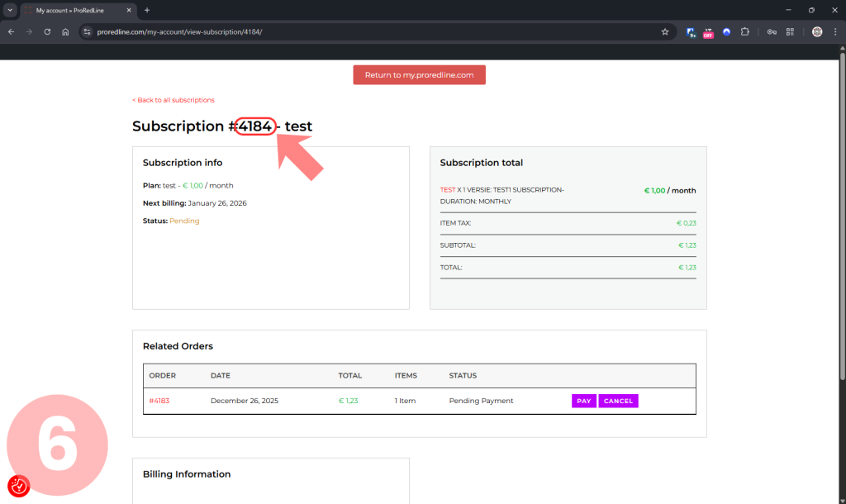This screenshot has width=846, height=504.
Task: Open the password manager key icon
Action: [x=772, y=32]
